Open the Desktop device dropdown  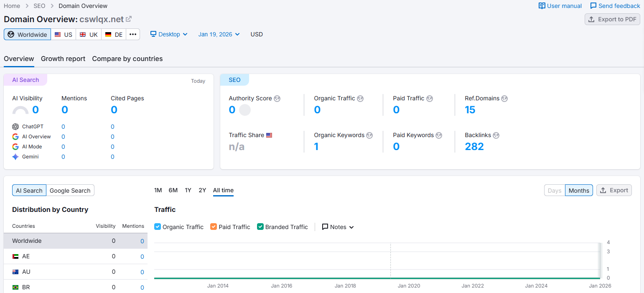pyautogui.click(x=169, y=34)
